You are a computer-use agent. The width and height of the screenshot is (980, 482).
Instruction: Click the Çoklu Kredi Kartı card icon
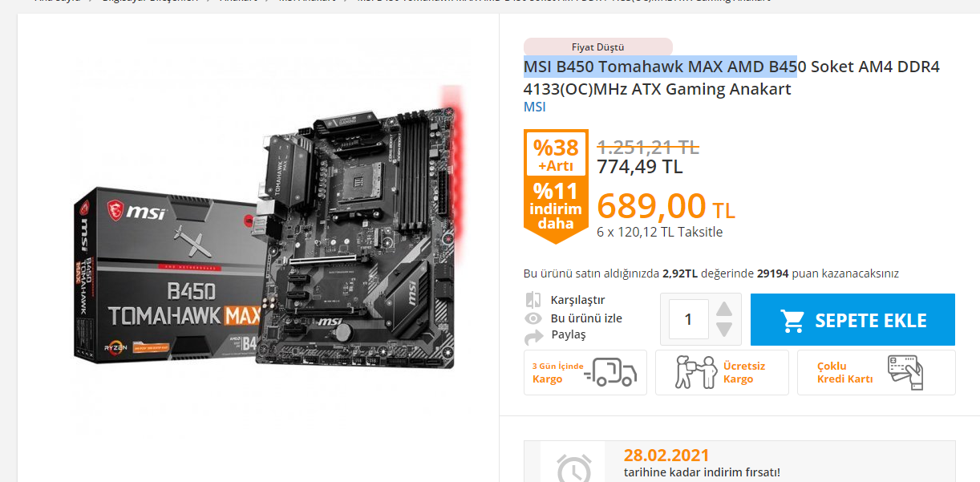pos(905,372)
